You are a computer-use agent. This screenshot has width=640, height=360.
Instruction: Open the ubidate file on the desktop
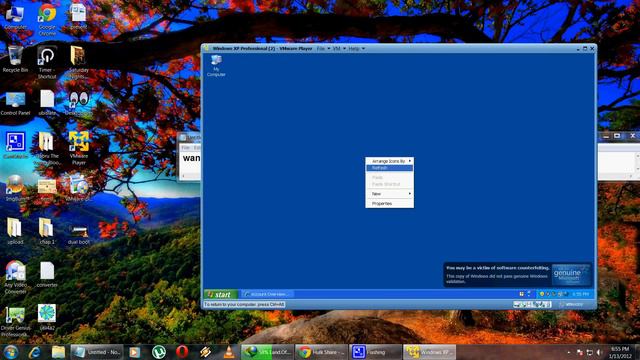click(x=47, y=103)
